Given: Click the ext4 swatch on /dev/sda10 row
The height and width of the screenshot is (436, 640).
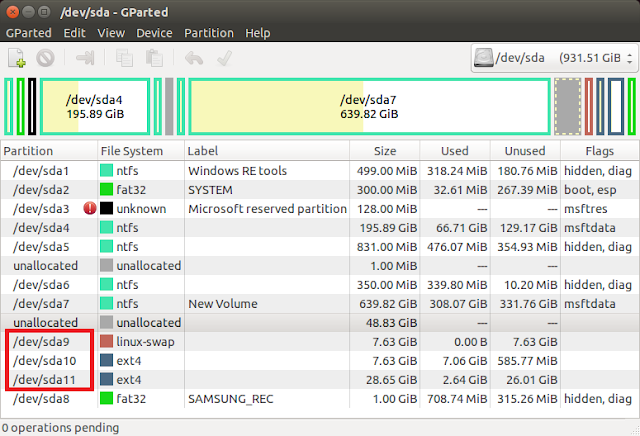Looking at the screenshot, I should (x=107, y=360).
